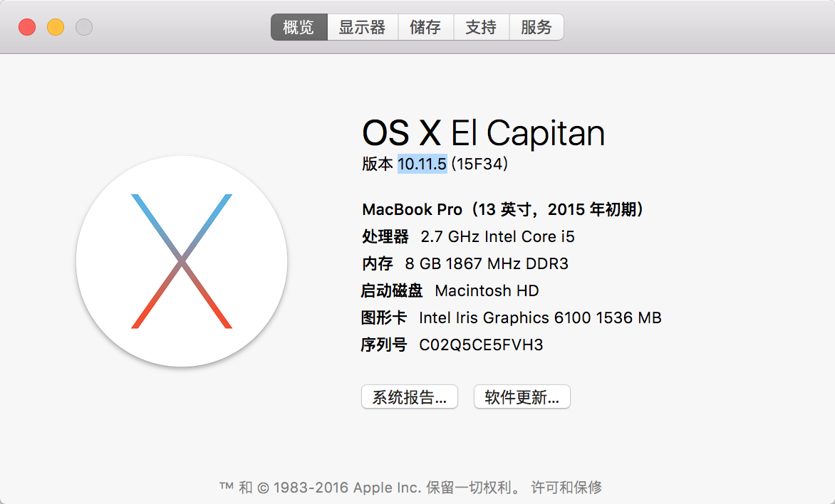Open the 显示器 tab

(x=362, y=28)
